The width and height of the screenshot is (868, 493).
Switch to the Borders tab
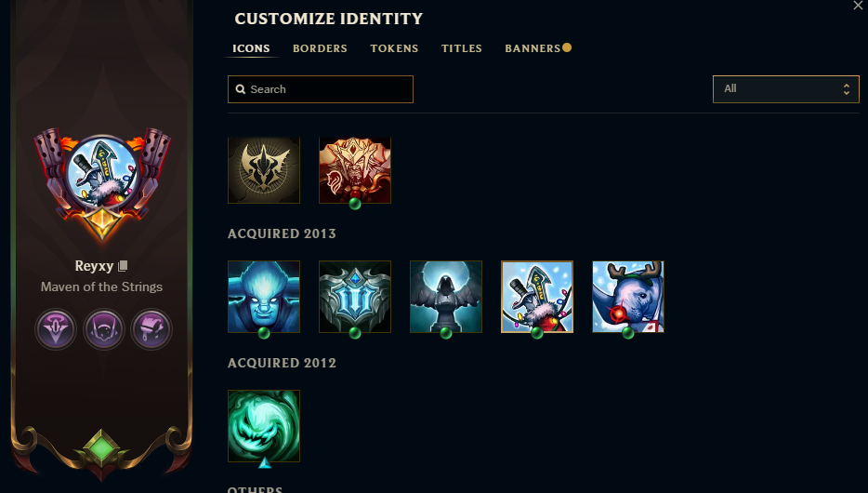[x=320, y=48]
